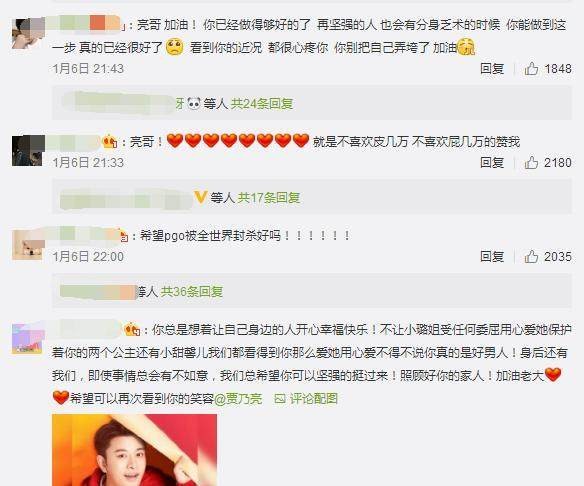Open the first commenter's avatar
This screenshot has width=584, height=486.
tap(28, 34)
